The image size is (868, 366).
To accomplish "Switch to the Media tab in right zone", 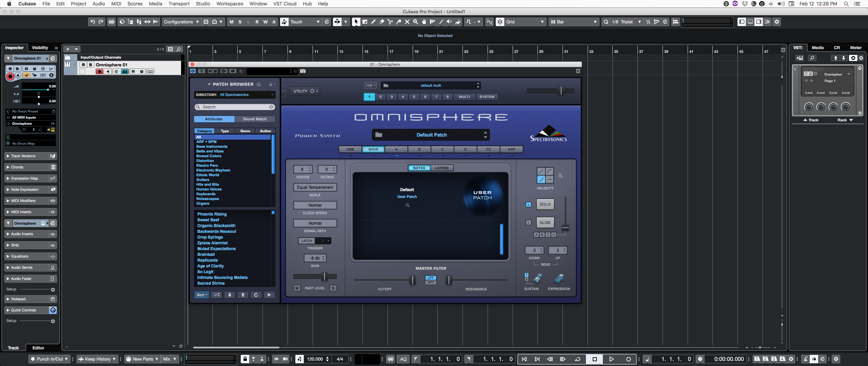I will point(817,48).
